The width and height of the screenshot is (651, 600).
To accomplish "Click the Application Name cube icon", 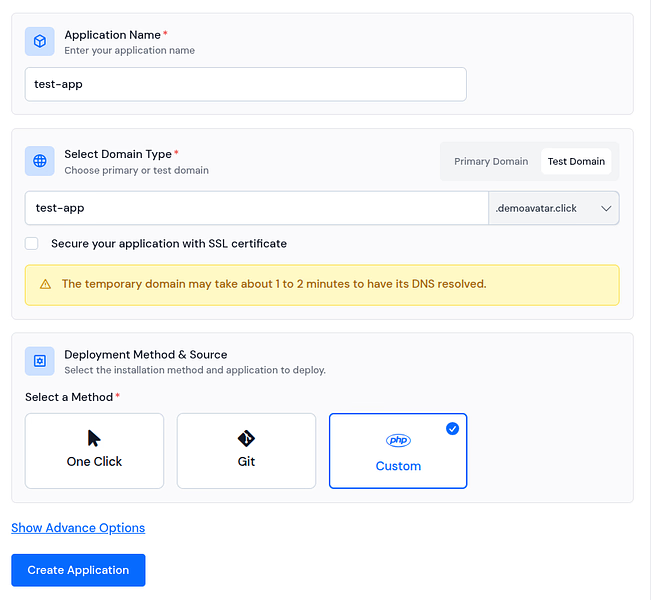I will pyautogui.click(x=40, y=42).
